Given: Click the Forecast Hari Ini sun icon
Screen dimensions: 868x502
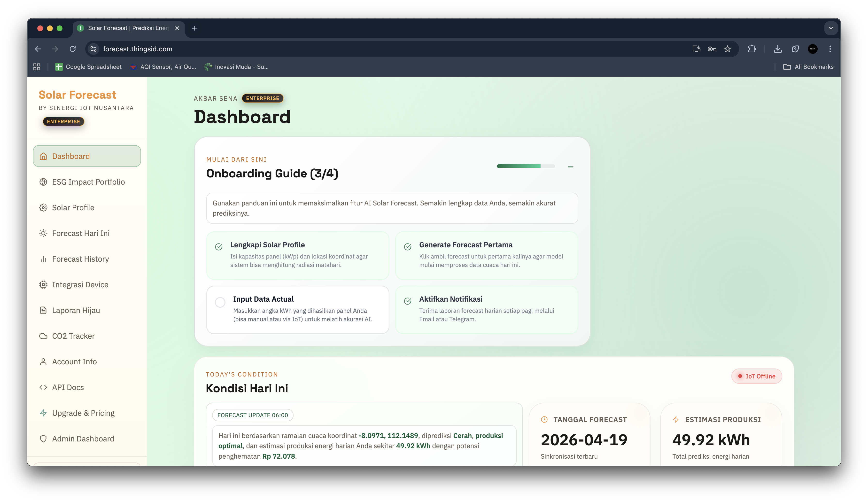Looking at the screenshot, I should click(43, 233).
